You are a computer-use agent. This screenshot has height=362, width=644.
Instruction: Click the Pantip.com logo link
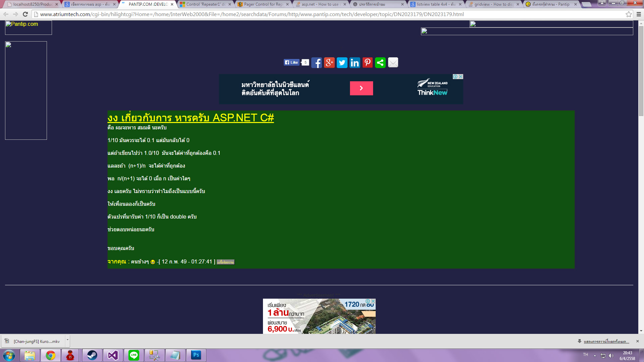[x=28, y=27]
